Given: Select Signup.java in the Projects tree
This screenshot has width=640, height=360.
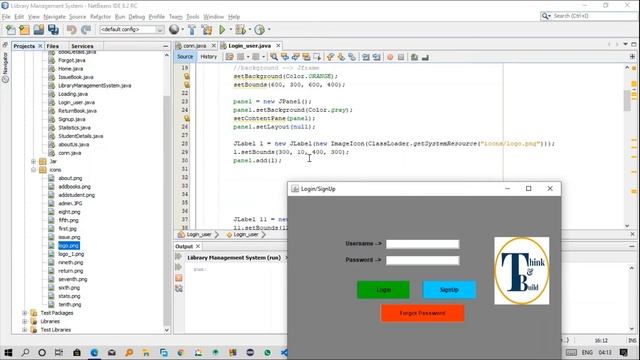Looking at the screenshot, I should [x=71, y=119].
